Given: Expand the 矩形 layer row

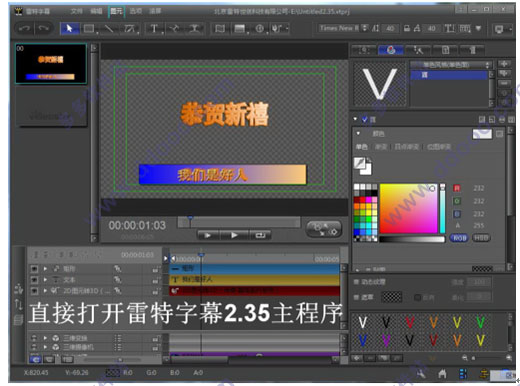Looking at the screenshot, I should 45,269.
